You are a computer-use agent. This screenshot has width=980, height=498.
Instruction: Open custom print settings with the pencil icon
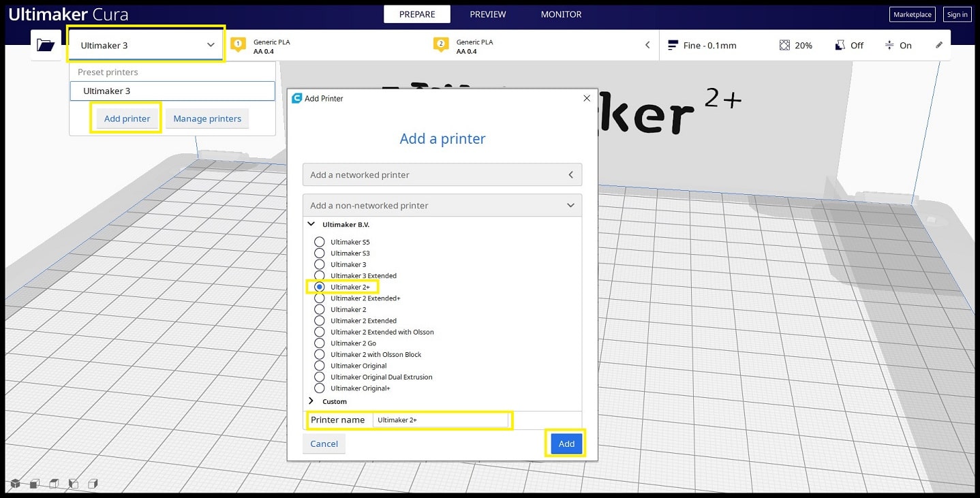[939, 45]
